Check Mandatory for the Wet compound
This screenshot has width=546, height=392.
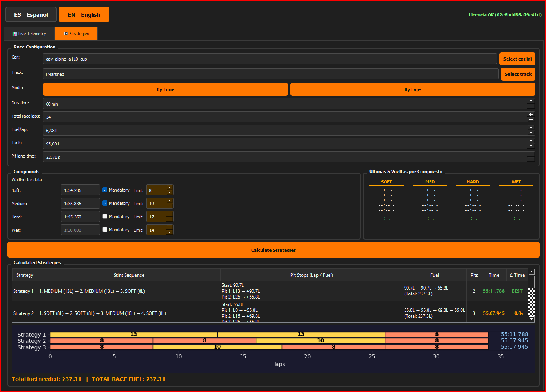coord(105,230)
